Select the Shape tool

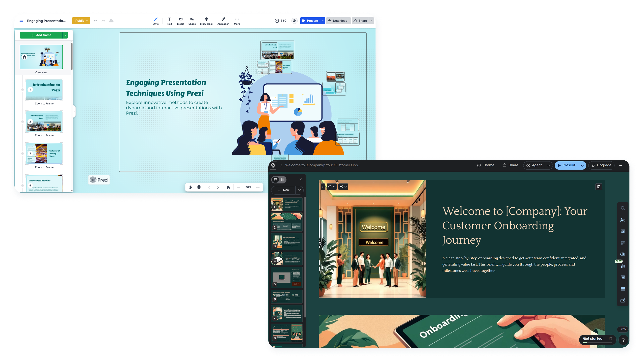(192, 21)
